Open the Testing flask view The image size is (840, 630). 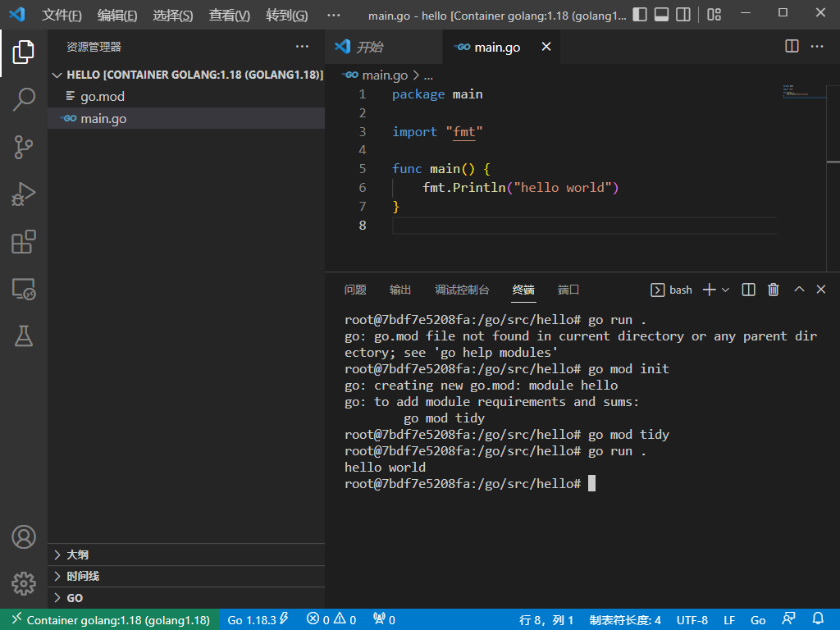coord(24,336)
